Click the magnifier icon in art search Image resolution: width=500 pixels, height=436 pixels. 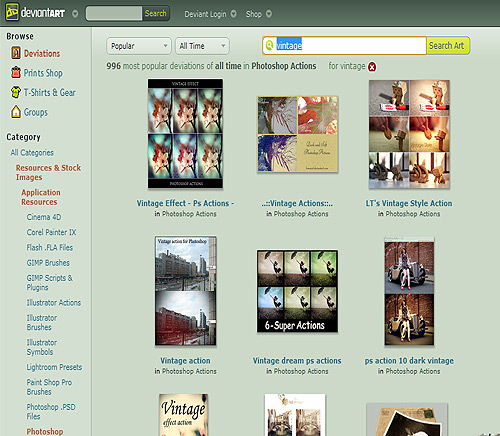point(269,45)
